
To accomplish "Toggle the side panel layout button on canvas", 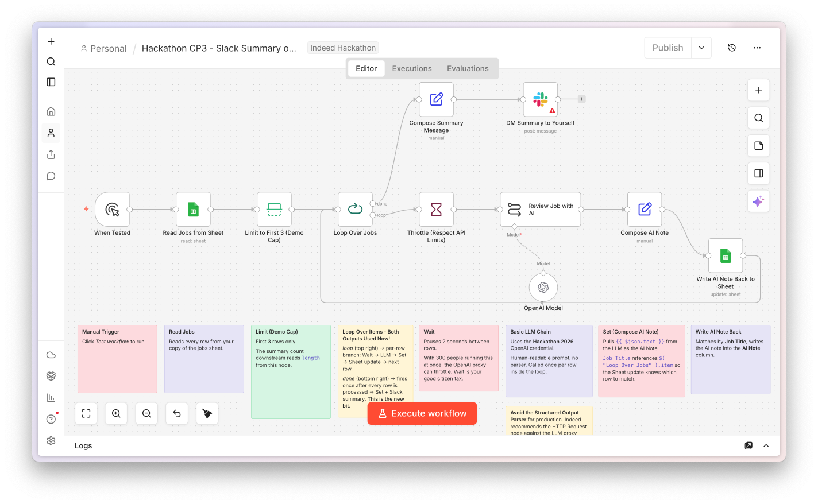I will (759, 173).
